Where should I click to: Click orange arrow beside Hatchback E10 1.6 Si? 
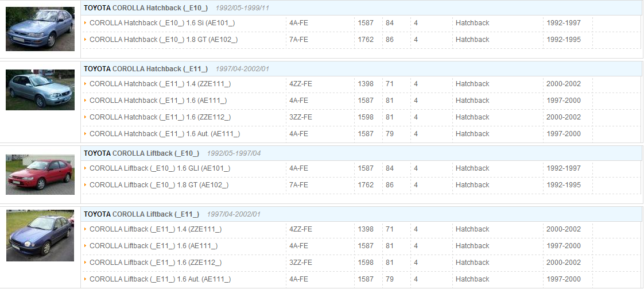(x=86, y=23)
